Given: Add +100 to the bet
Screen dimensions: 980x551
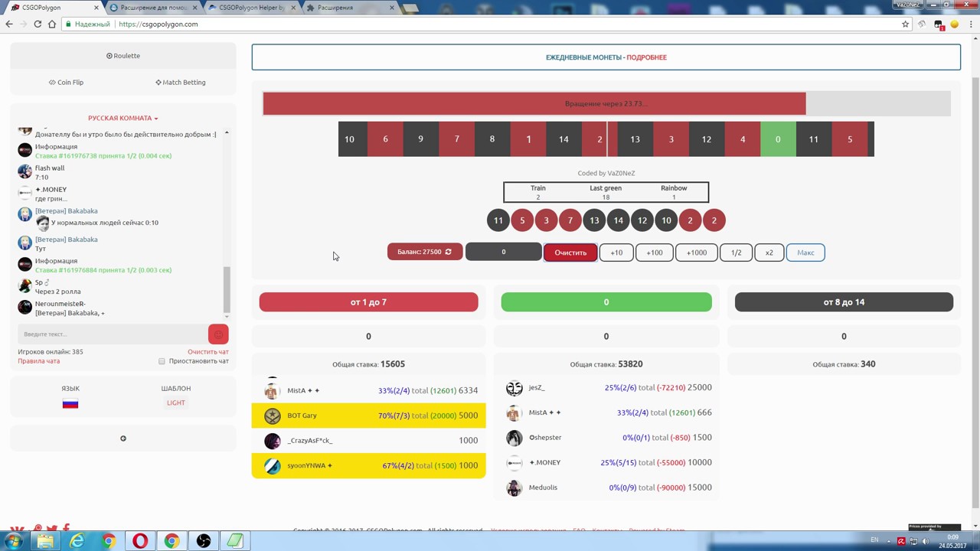Looking at the screenshot, I should pos(655,252).
